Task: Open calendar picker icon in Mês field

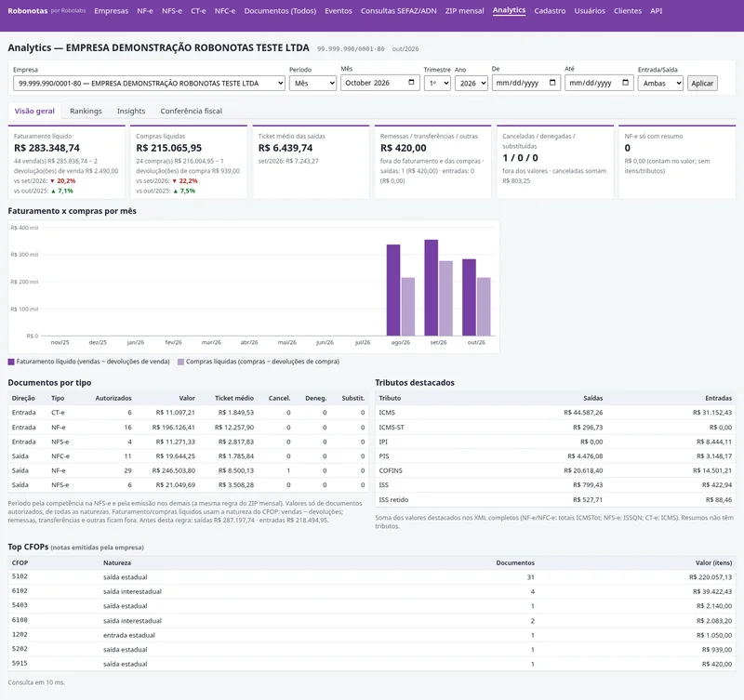Action: coord(411,83)
